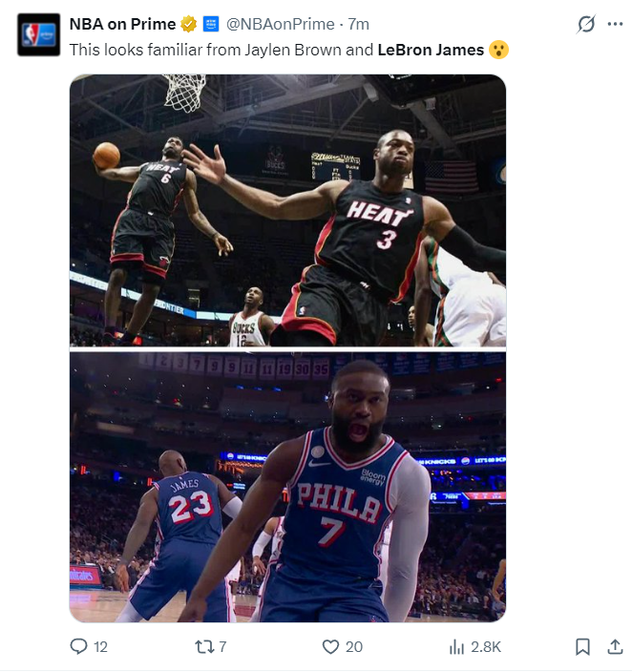Bookmark this post

582,647
